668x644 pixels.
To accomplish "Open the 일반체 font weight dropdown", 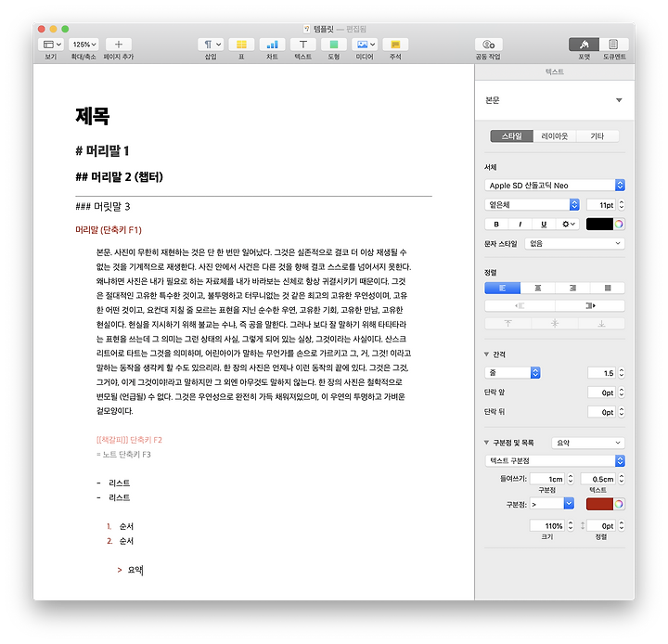I will [533, 204].
